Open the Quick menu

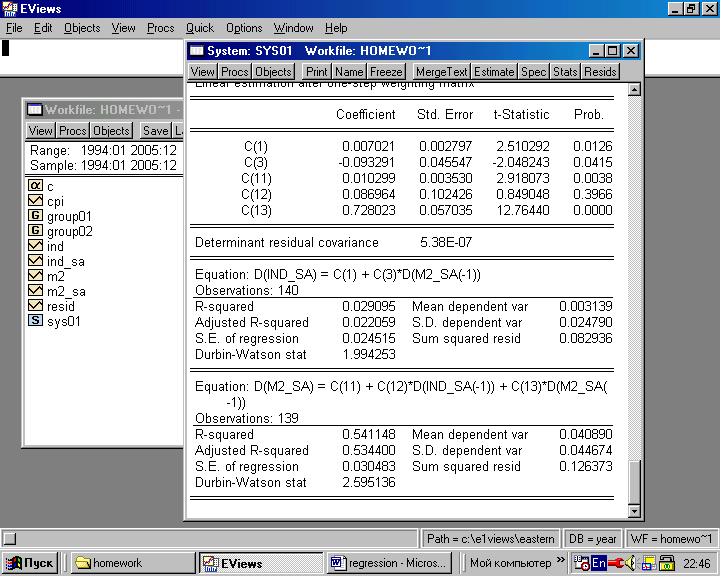coord(200,28)
